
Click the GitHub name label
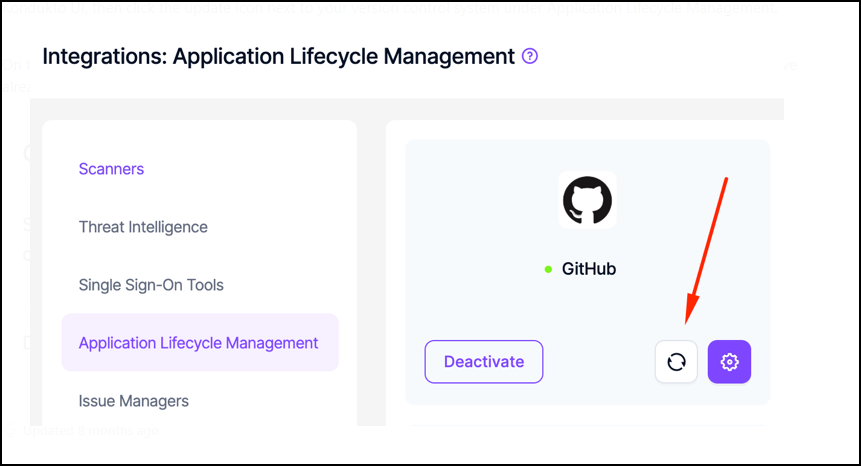589,269
